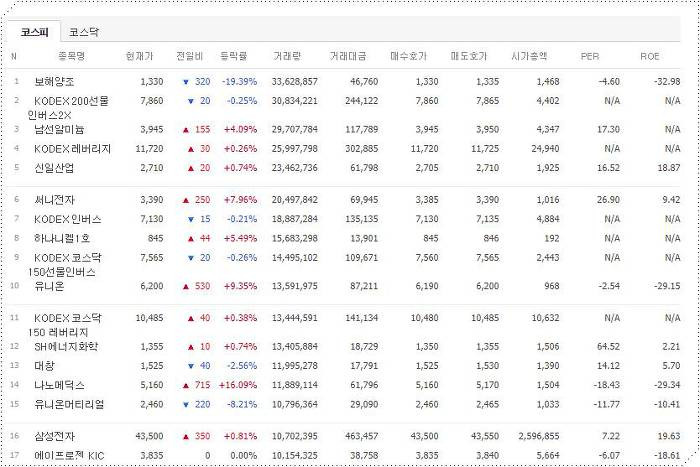Open the KODEX 레버리지 link
The width and height of the screenshot is (700, 467).
72,149
